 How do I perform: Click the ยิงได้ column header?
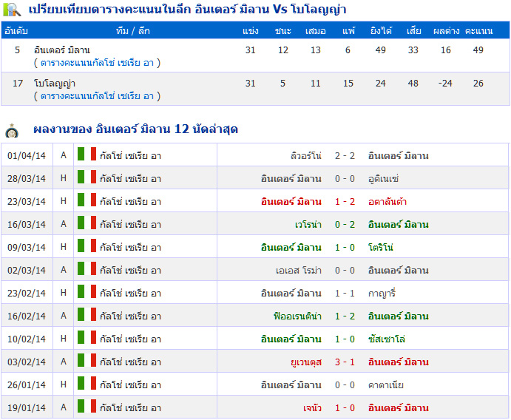(x=381, y=31)
